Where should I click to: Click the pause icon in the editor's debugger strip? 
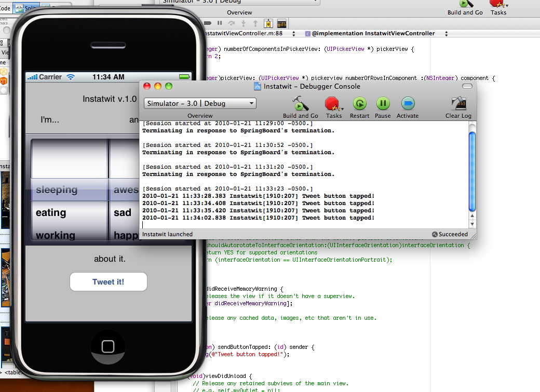click(220, 23)
